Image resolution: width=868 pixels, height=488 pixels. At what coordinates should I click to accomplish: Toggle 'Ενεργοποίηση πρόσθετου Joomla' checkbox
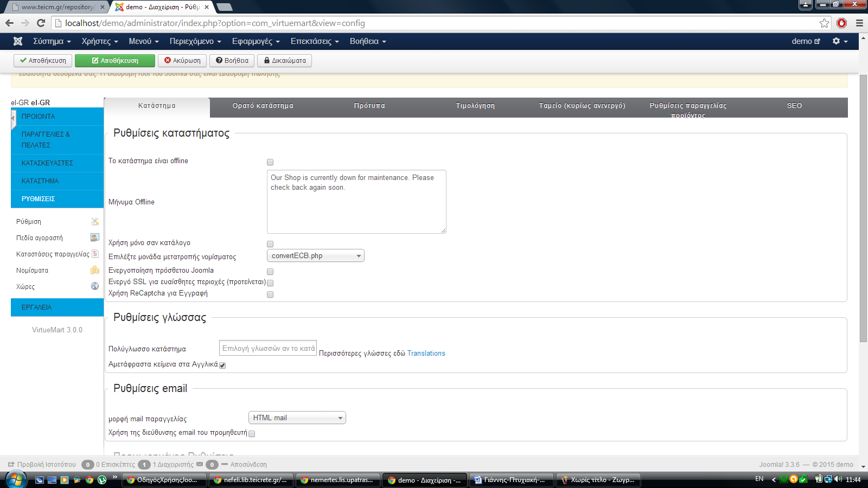click(270, 272)
